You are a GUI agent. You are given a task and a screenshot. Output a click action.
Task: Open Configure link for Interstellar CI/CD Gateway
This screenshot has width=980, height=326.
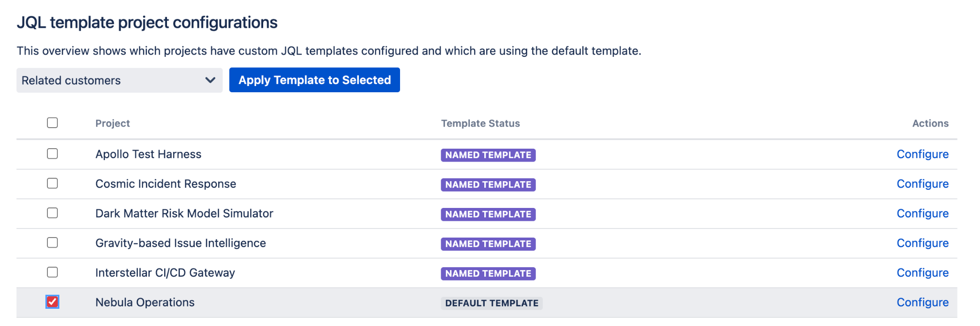click(922, 272)
